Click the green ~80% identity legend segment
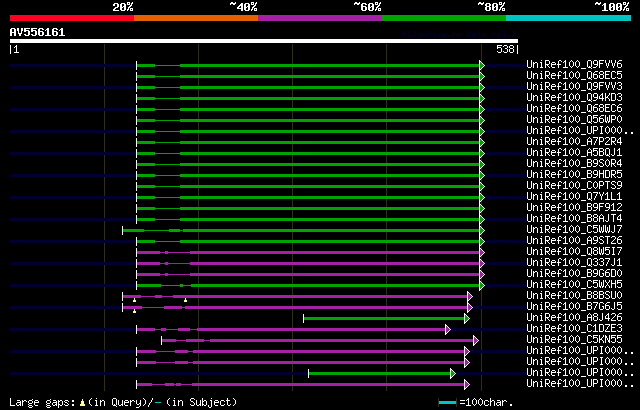The image size is (640, 410). 444,18
